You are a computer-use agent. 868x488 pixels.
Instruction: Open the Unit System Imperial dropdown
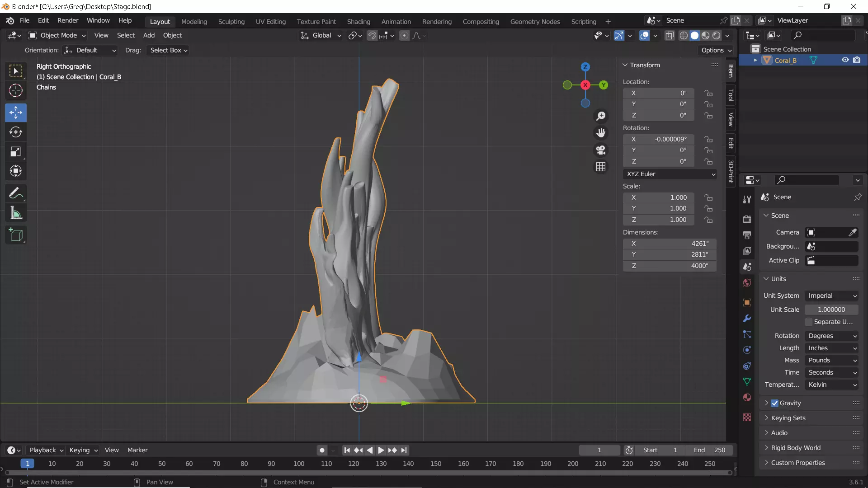pyautogui.click(x=832, y=296)
